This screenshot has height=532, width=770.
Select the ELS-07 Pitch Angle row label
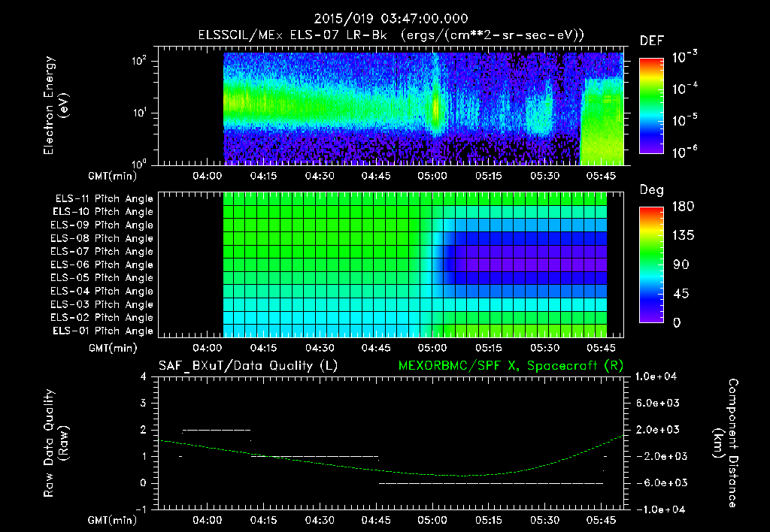pyautogui.click(x=102, y=251)
